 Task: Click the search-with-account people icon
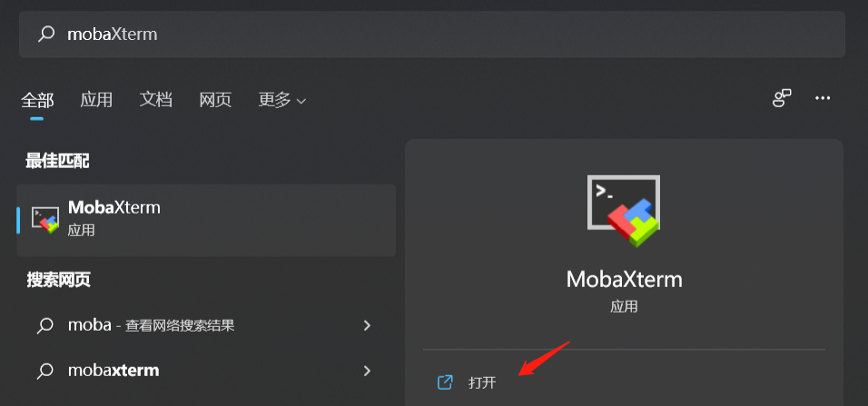[782, 99]
